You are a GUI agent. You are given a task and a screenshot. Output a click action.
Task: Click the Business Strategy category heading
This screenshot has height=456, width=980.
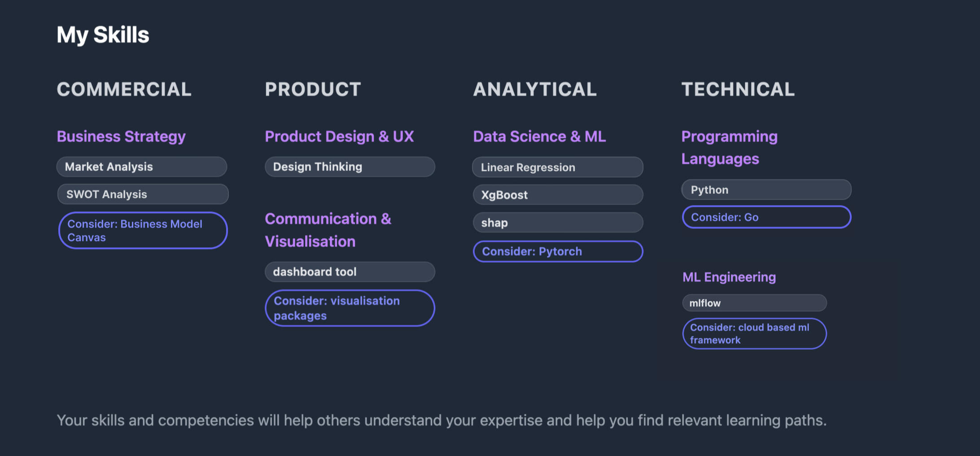pyautogui.click(x=121, y=136)
